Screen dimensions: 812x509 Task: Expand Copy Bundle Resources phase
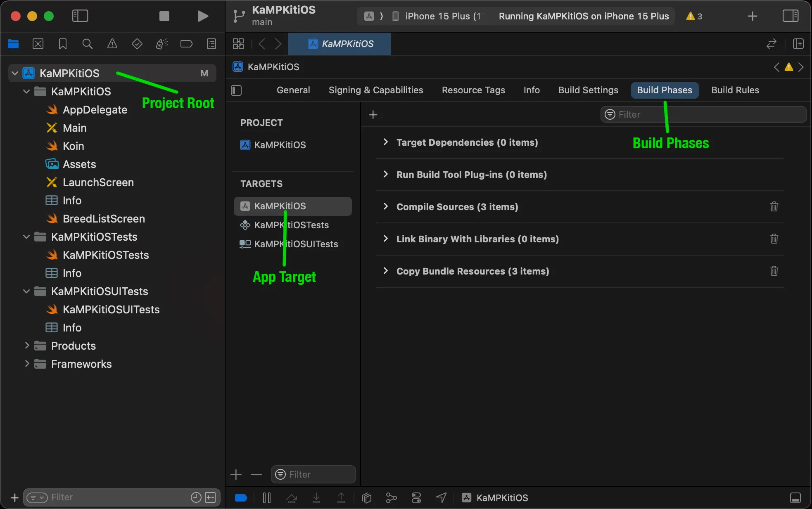[x=385, y=271]
